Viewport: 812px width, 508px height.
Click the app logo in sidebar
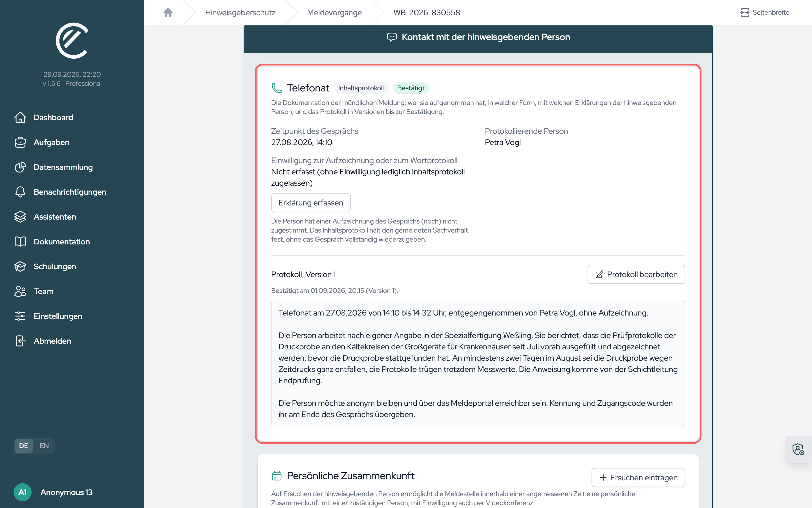pos(72,41)
